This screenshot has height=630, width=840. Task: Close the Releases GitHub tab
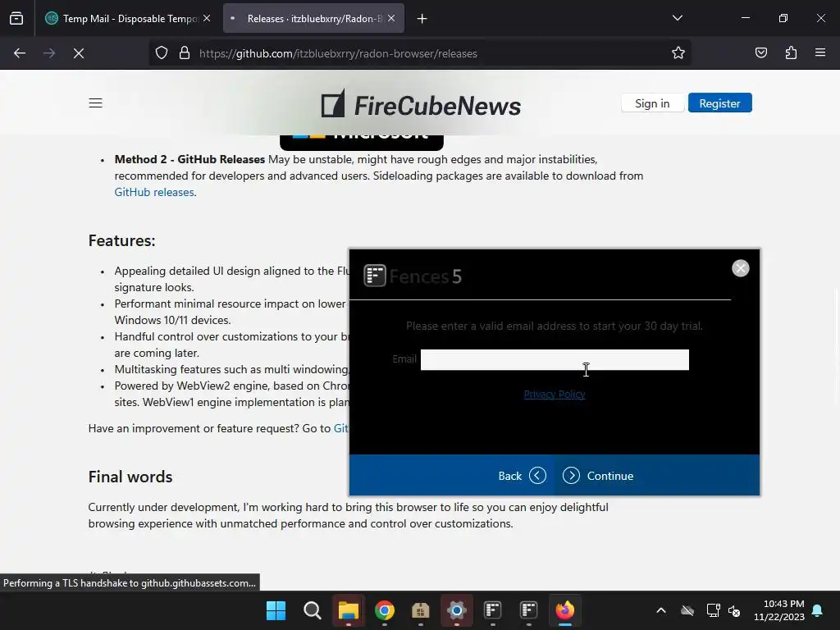coord(391,18)
